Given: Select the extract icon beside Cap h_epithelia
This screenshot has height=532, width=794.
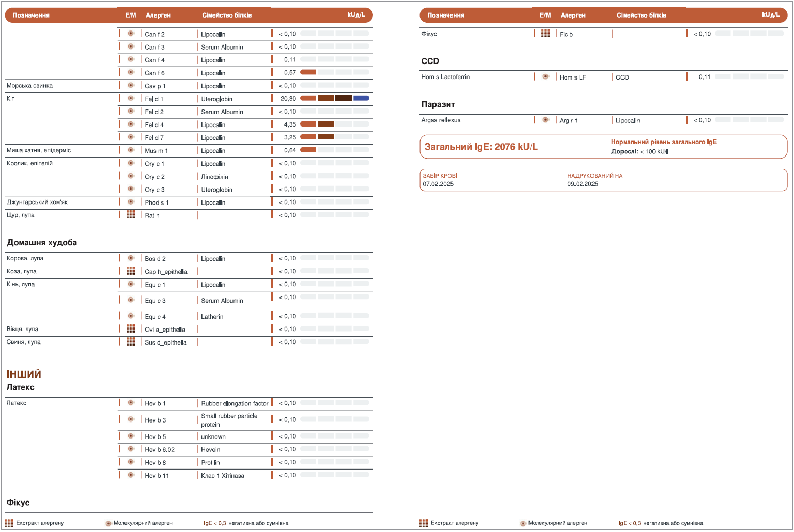Looking at the screenshot, I should click(x=131, y=271).
